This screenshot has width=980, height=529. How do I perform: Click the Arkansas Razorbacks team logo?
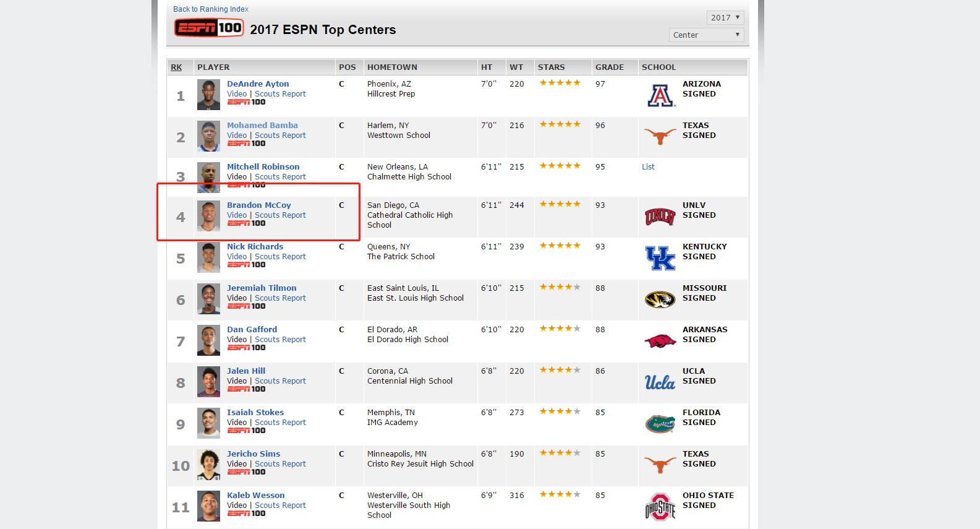tap(660, 341)
